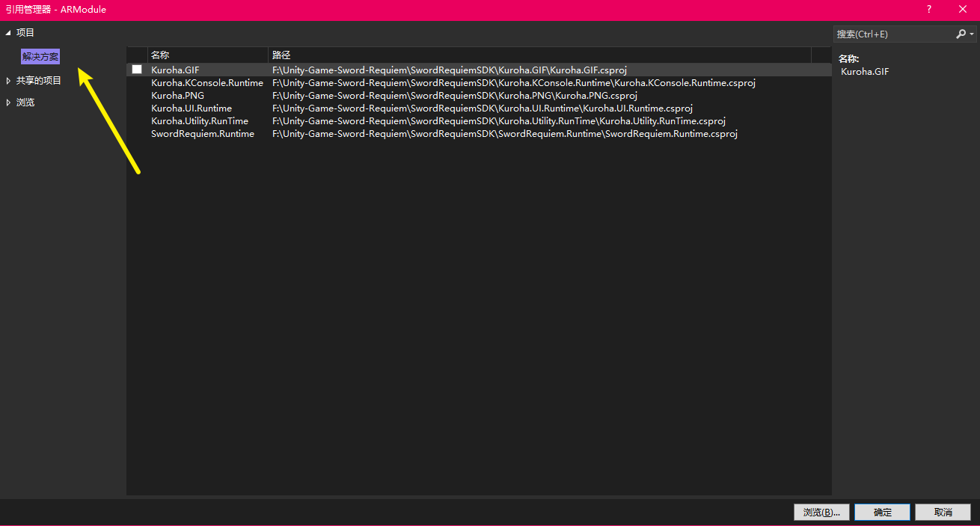This screenshot has height=526, width=980.
Task: Confirm with the 确定 button
Action: 882,513
